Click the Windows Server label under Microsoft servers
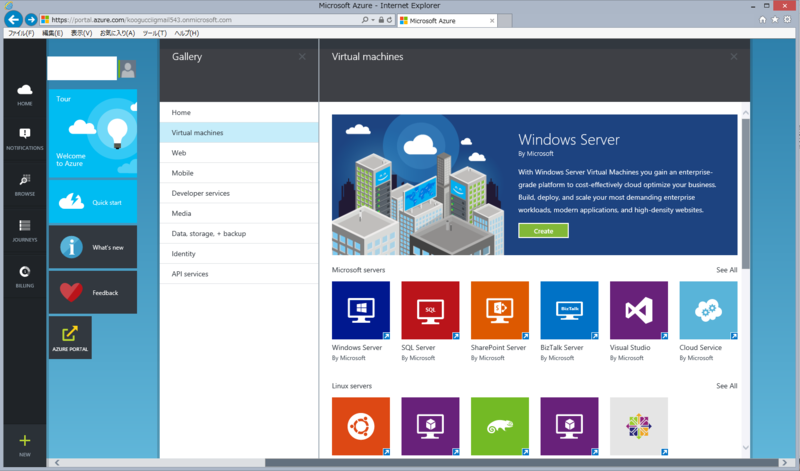Viewport: 800px width, 471px height. tap(357, 348)
